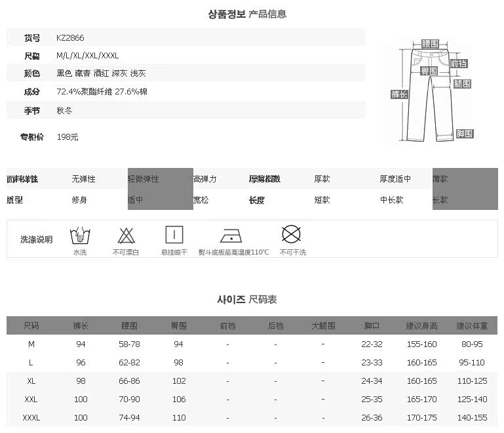504x433 pixels.
Task: Click the hang dry (悬挂晾干) square icon
Action: pyautogui.click(x=174, y=235)
